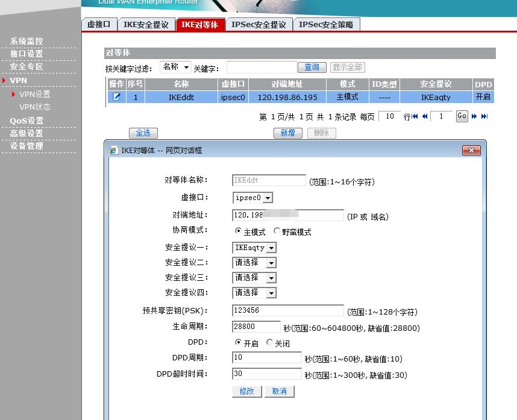Click the IKEddt name cell
The height and width of the screenshot is (420, 517).
(x=181, y=97)
